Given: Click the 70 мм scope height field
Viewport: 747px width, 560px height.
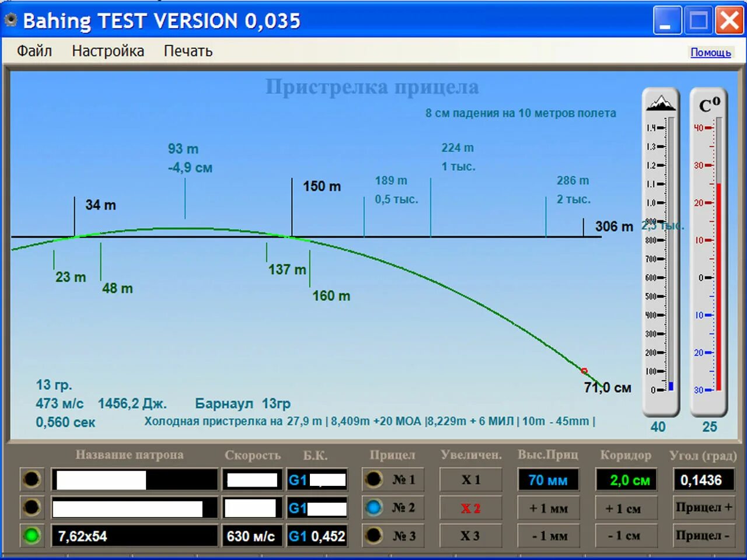Looking at the screenshot, I should tap(549, 480).
